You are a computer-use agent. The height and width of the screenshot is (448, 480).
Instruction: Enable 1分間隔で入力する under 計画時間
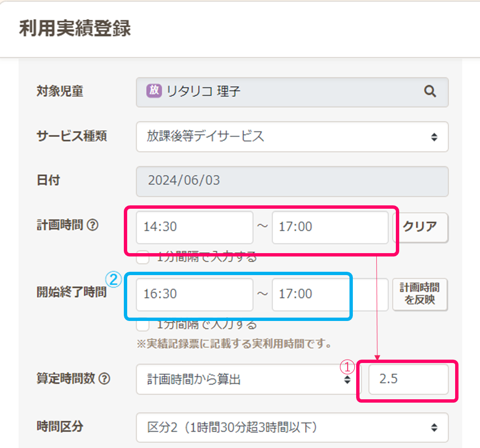coord(142,257)
